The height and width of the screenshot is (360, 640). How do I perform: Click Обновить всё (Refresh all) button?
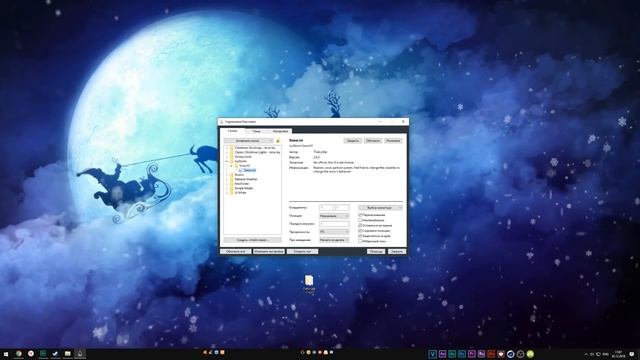point(236,251)
